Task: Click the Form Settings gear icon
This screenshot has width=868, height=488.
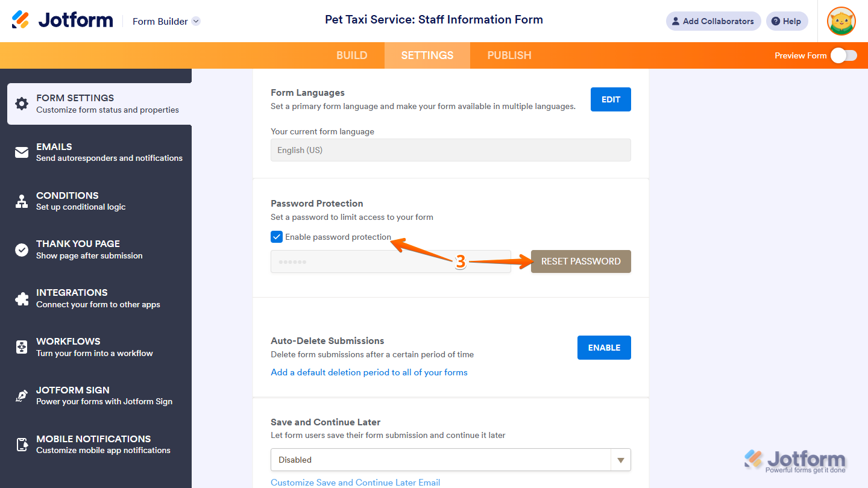Action: (x=22, y=104)
